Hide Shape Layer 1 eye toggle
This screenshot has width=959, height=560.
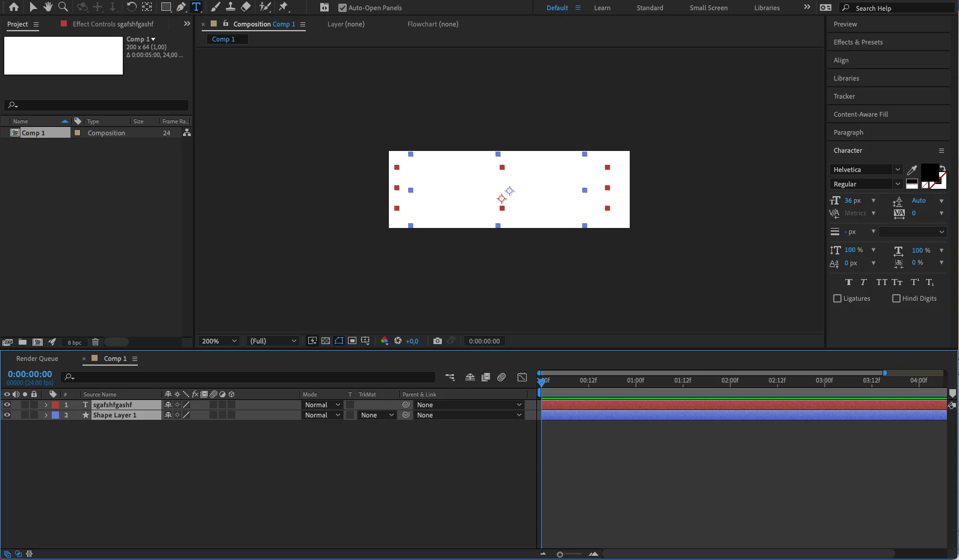tap(7, 415)
